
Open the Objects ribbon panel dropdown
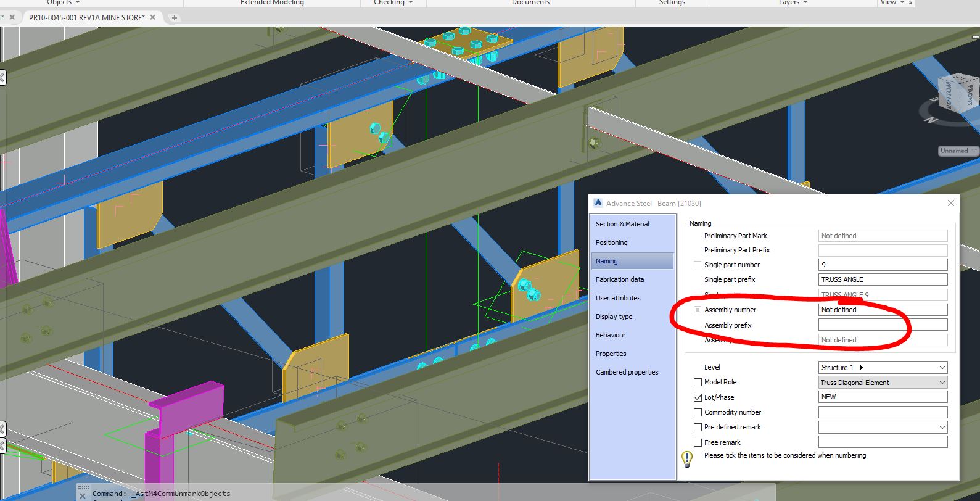pos(64,2)
